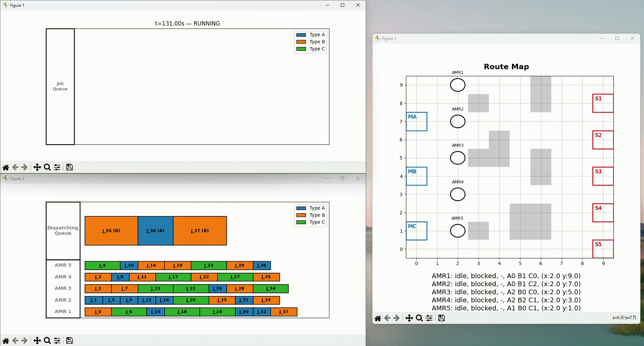
Task: Select the Pan tool in Route Map window
Action: point(409,318)
